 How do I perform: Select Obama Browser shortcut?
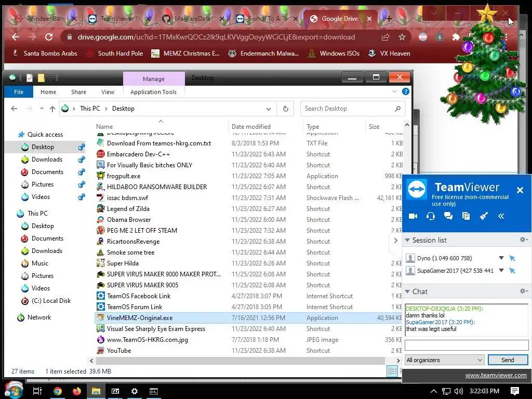pyautogui.click(x=129, y=220)
